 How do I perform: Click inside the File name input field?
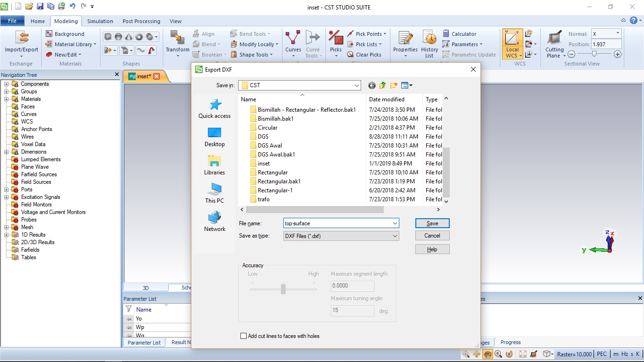click(x=330, y=223)
